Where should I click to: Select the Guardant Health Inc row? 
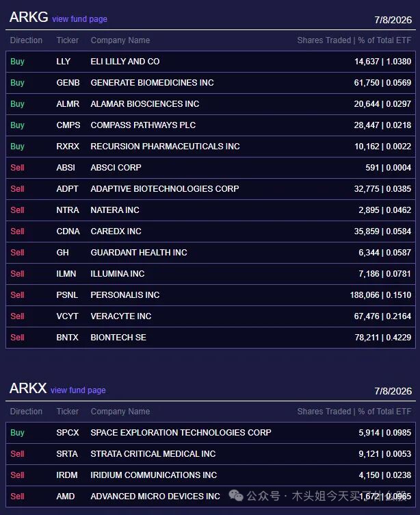tap(211, 253)
